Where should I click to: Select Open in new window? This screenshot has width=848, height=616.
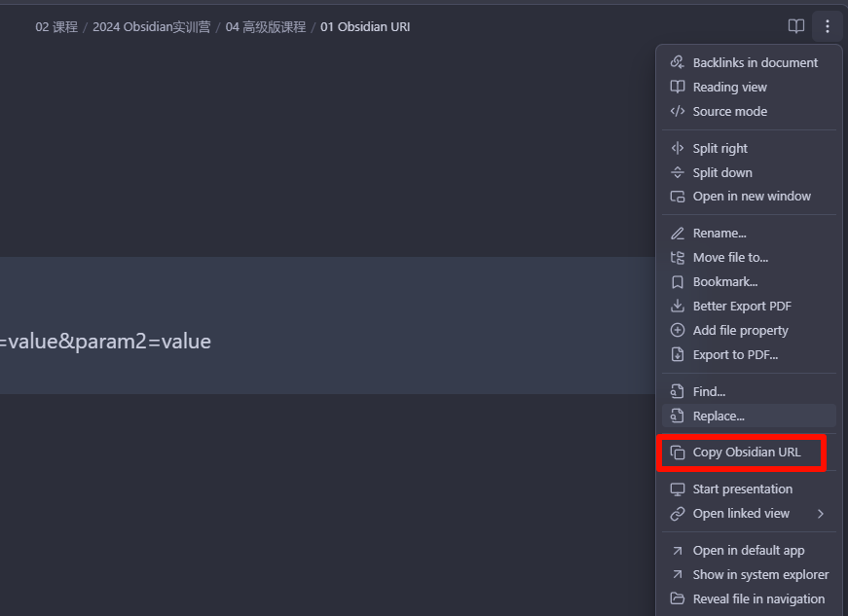pyautogui.click(x=749, y=197)
